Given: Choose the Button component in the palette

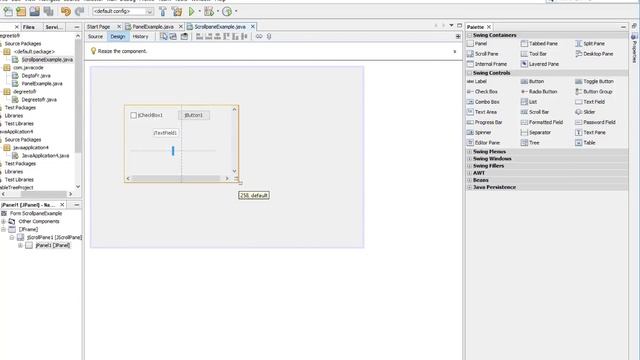Looking at the screenshot, I should 532,82.
